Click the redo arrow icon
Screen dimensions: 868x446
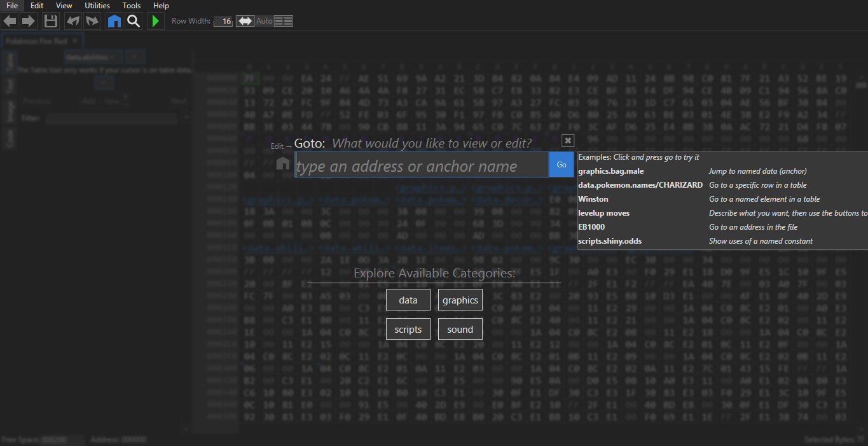tap(92, 20)
